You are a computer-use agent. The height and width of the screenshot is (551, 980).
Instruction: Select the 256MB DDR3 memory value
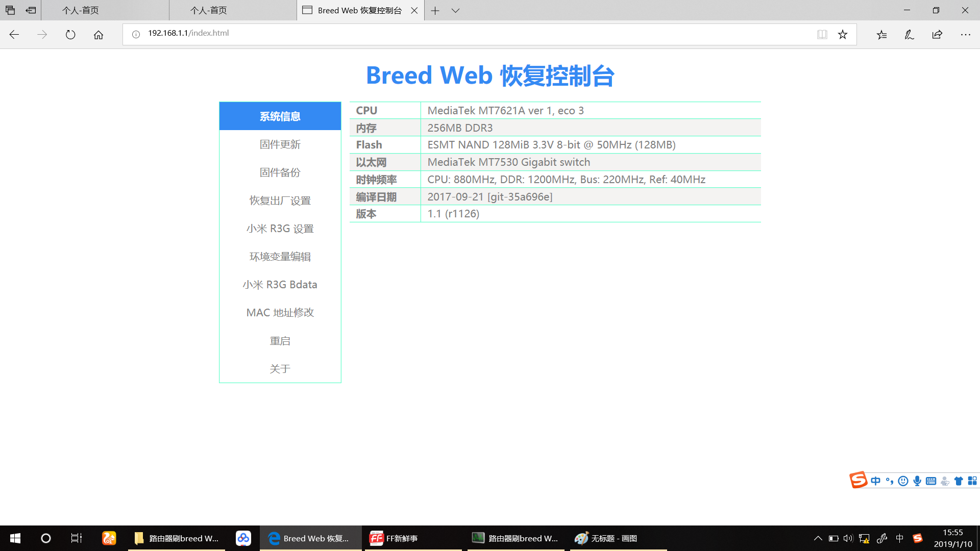[x=460, y=128]
